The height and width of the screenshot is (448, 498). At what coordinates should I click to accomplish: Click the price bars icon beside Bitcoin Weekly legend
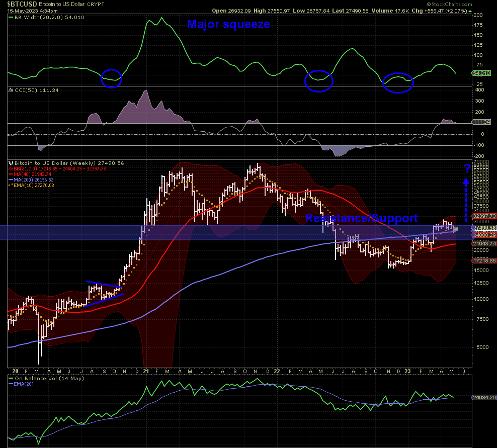(x=11, y=163)
